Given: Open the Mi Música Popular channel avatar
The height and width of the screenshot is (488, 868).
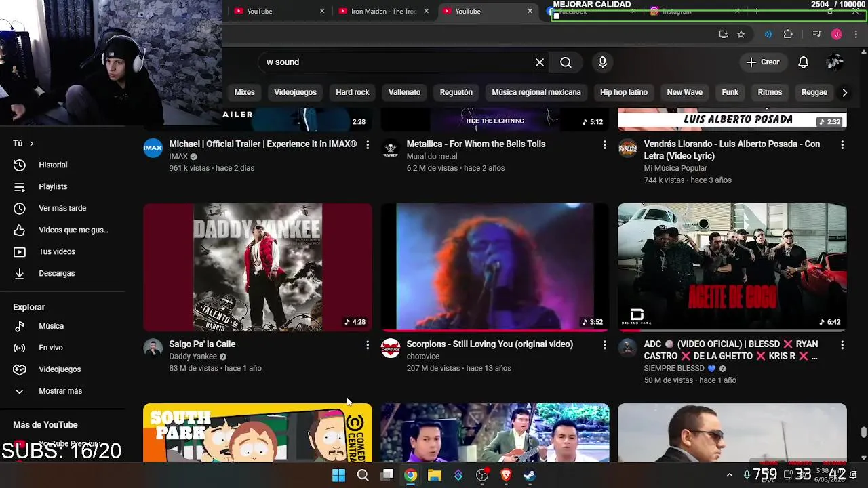Looking at the screenshot, I should (628, 148).
